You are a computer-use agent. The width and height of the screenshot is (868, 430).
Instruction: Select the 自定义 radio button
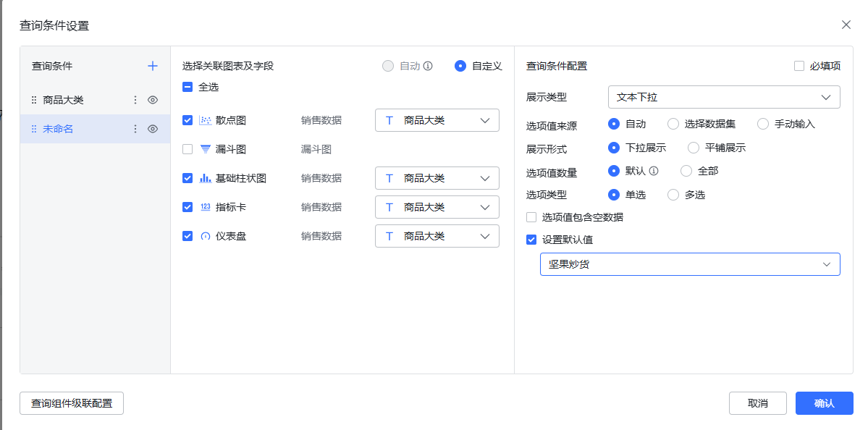click(x=460, y=66)
